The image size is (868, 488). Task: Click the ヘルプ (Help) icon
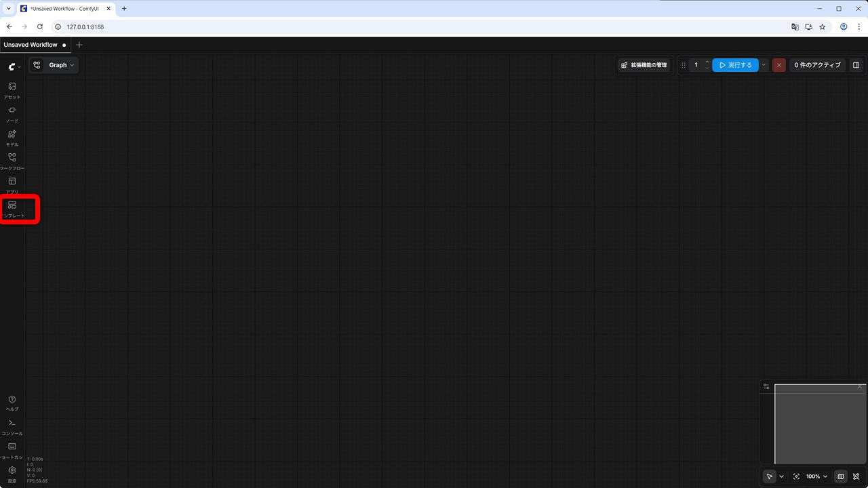pos(12,402)
